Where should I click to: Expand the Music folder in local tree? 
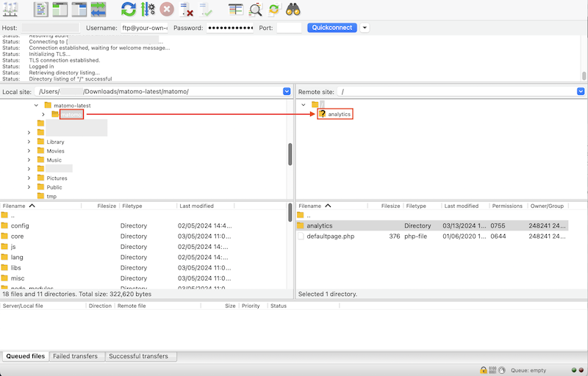tap(29, 160)
